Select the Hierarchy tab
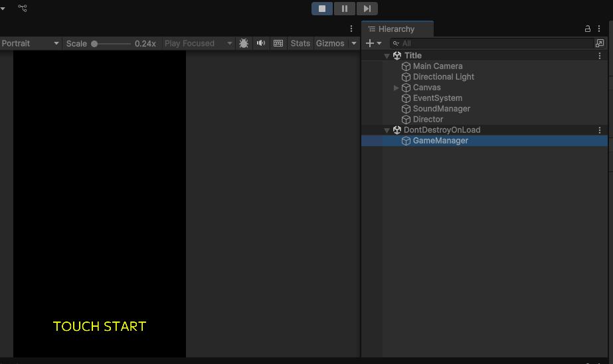This screenshot has height=364, width=613. pyautogui.click(x=396, y=29)
